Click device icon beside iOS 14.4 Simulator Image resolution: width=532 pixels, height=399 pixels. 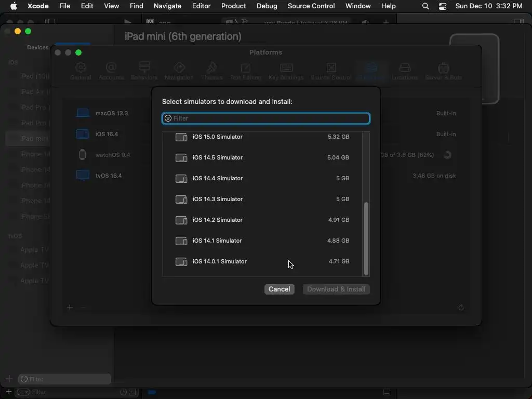click(181, 179)
